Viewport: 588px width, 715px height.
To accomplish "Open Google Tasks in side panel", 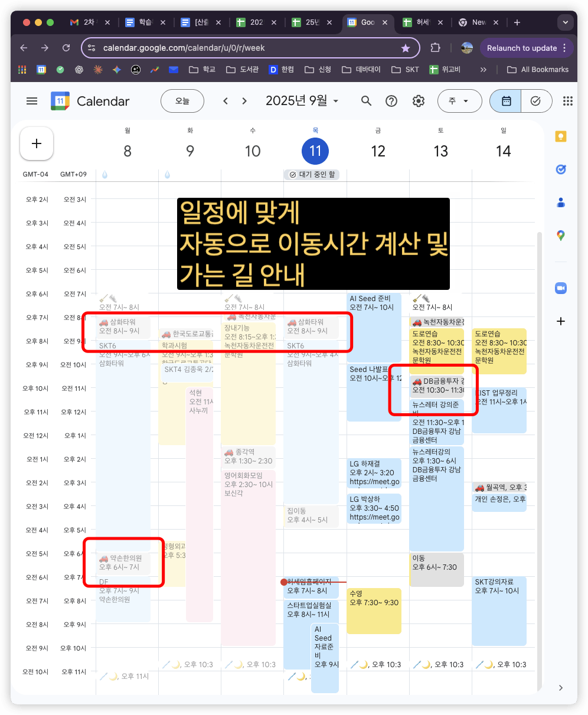I will [561, 169].
